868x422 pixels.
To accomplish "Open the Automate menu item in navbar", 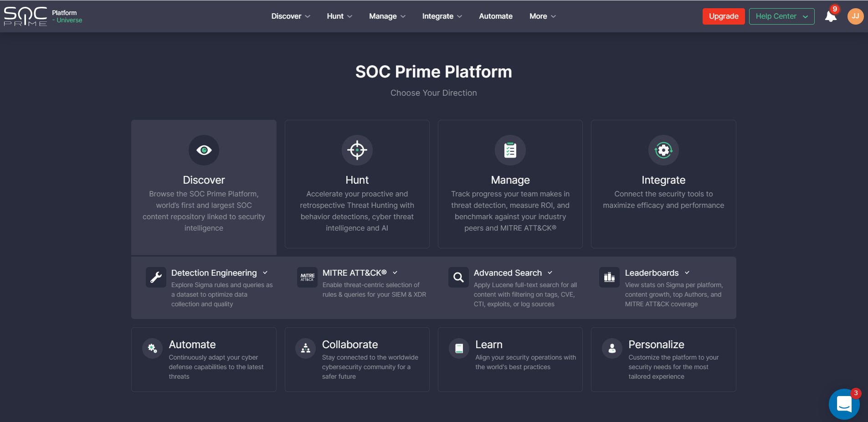I will [x=496, y=16].
